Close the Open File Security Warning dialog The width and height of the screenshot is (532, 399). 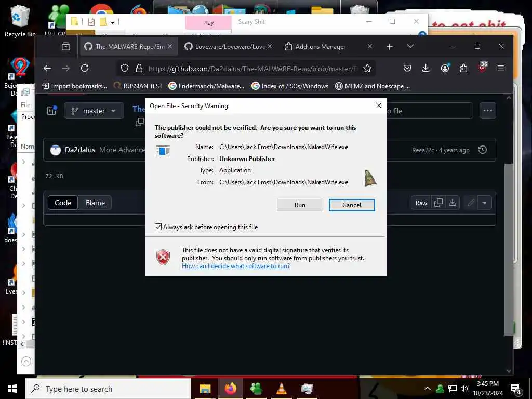point(379,105)
